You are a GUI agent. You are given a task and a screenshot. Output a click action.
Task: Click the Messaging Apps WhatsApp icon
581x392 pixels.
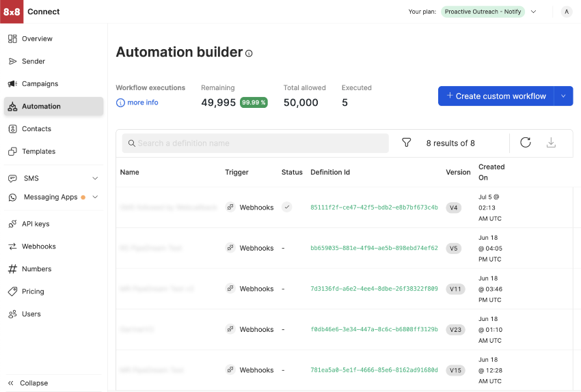point(12,197)
